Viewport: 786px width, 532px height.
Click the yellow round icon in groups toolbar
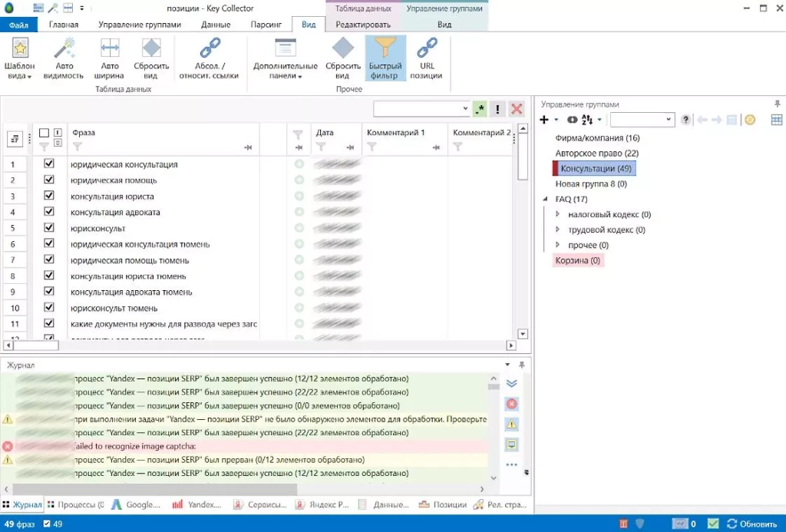pos(750,120)
